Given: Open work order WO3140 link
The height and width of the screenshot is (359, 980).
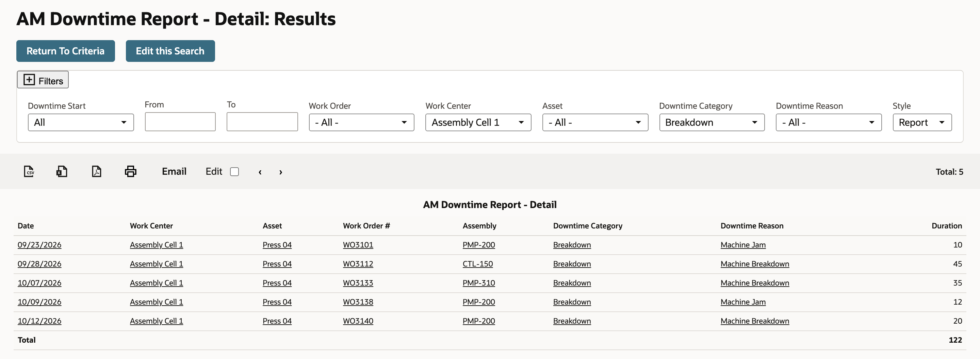Looking at the screenshot, I should [x=358, y=321].
